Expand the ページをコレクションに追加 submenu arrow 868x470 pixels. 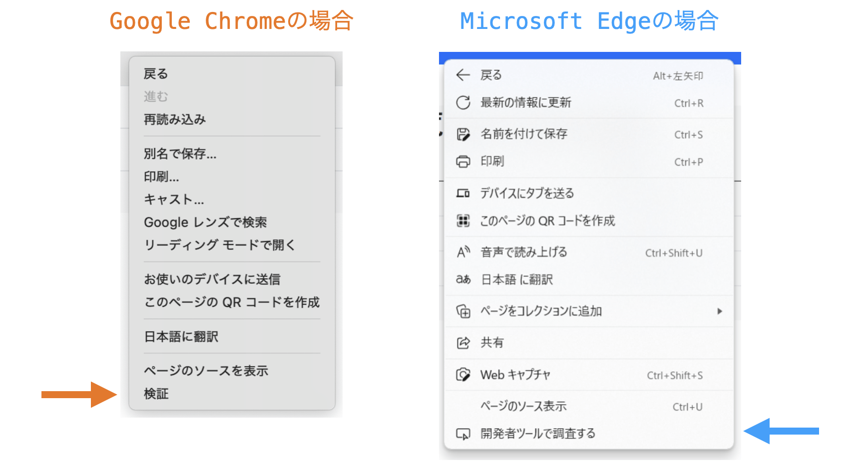[x=720, y=311]
